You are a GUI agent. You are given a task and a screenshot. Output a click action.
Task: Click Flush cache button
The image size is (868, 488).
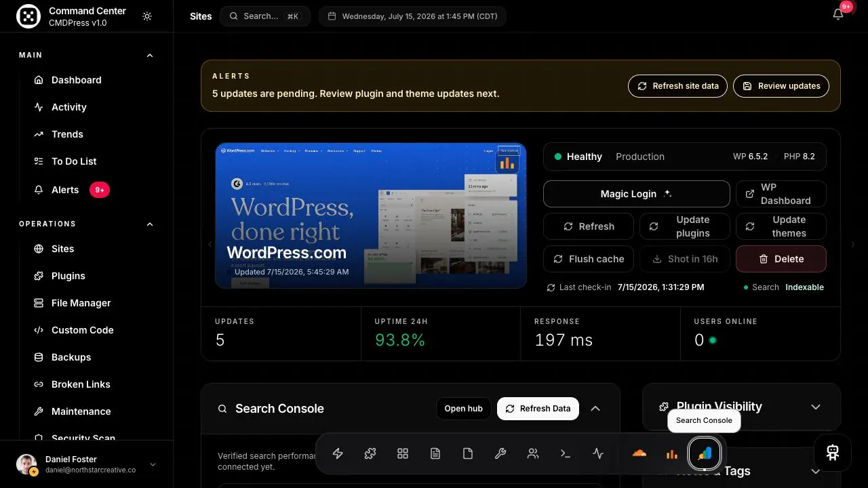coord(589,259)
